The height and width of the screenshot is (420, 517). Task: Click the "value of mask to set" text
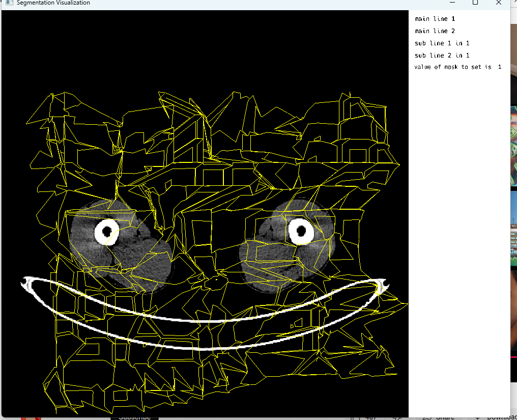pos(453,67)
